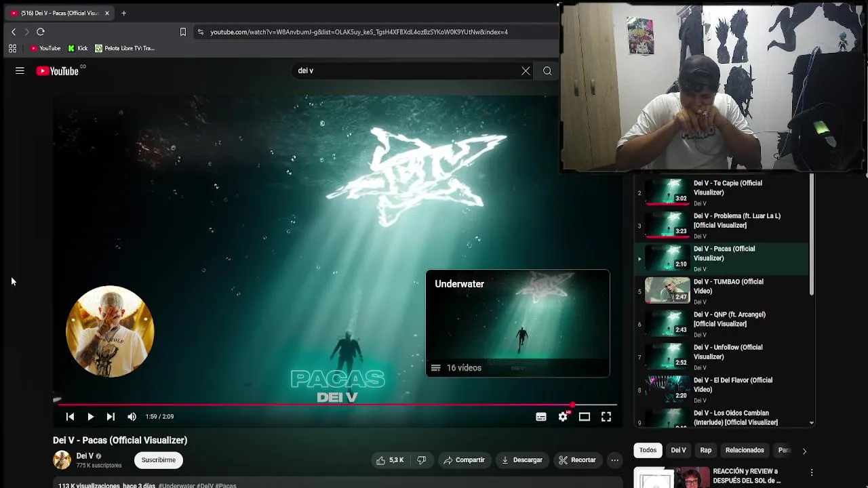868x488 pixels.
Task: Go back with the browser back arrow
Action: click(13, 32)
